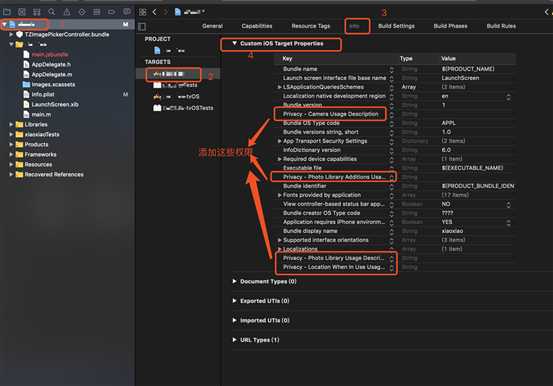Click the Bundle name value $(PRODUCT_NAME)

point(468,69)
